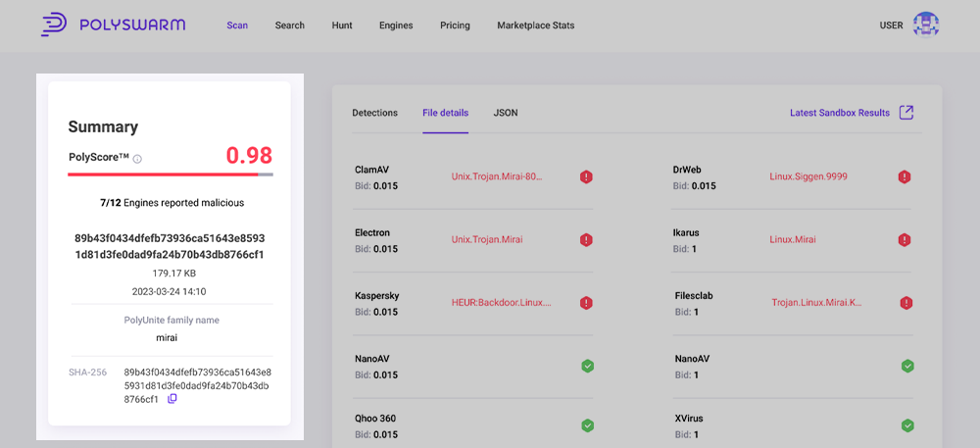The width and height of the screenshot is (980, 448).
Task: Open the Engines page
Action: (396, 25)
